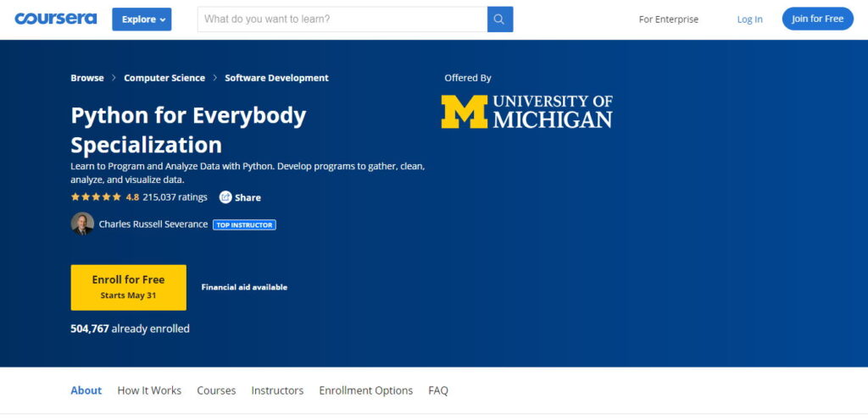Open Software Development breadcrumb link
Viewport: 868px width, 420px height.
[277, 78]
